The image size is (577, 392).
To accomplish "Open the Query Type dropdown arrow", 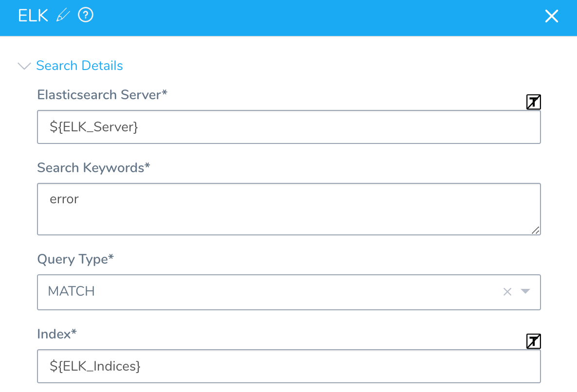I will [525, 291].
